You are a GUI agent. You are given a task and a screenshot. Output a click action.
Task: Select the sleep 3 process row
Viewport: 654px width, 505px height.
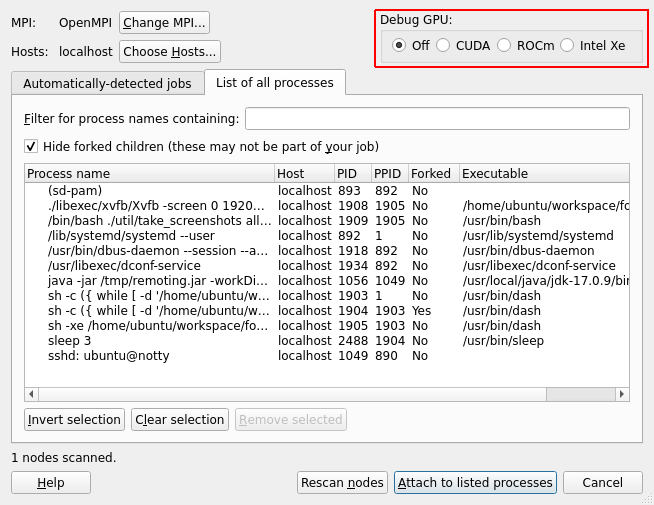point(327,341)
